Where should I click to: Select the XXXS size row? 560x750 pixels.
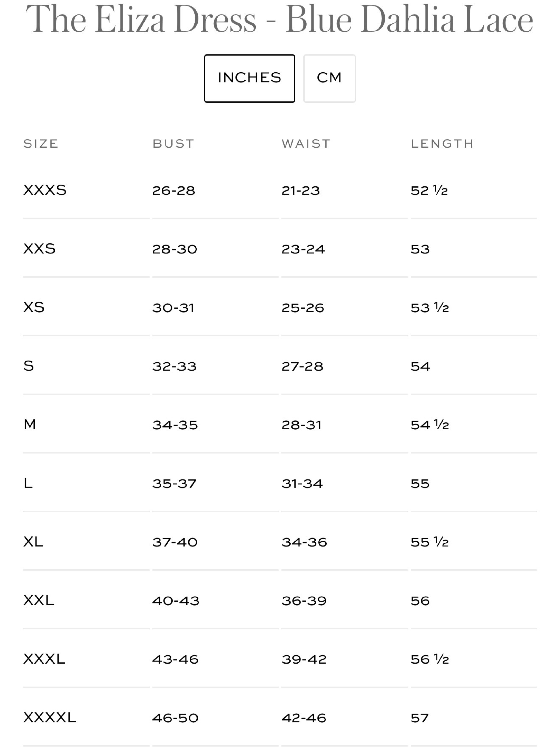point(280,190)
